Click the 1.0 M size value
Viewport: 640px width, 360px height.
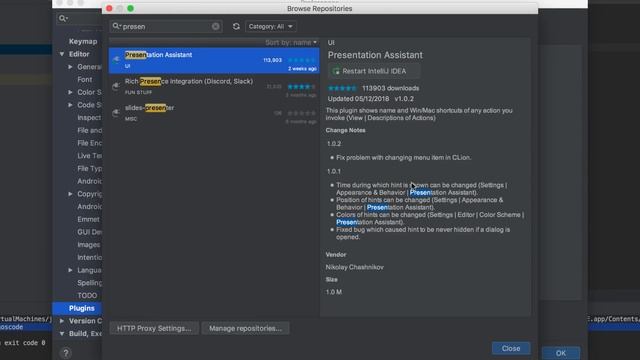(334, 292)
